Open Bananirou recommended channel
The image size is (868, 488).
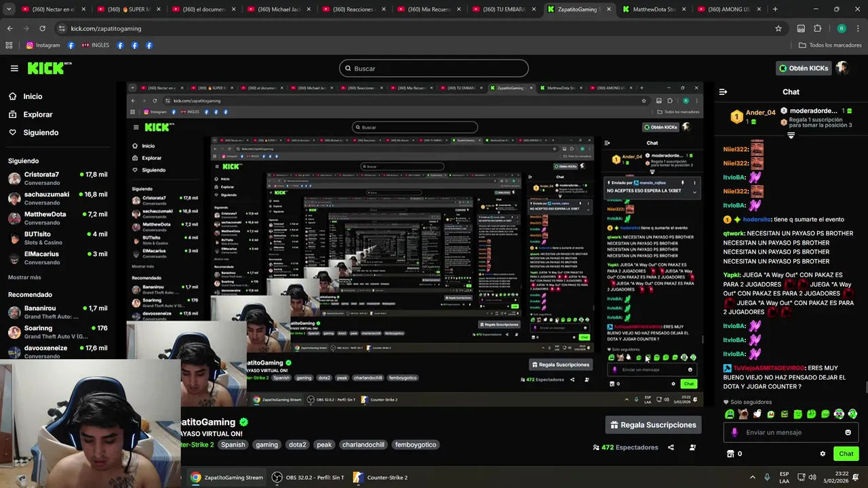pyautogui.click(x=58, y=312)
